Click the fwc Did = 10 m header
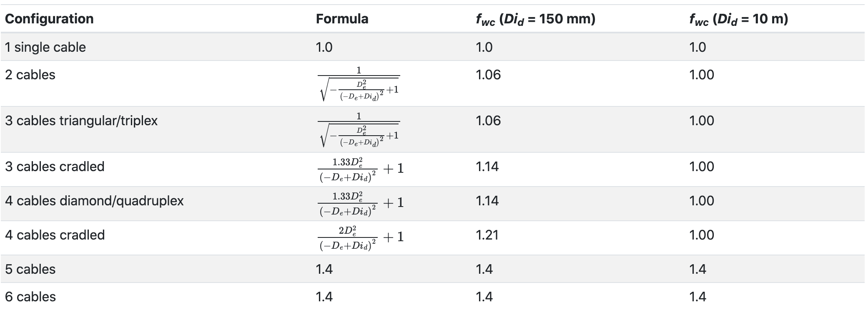 point(738,20)
